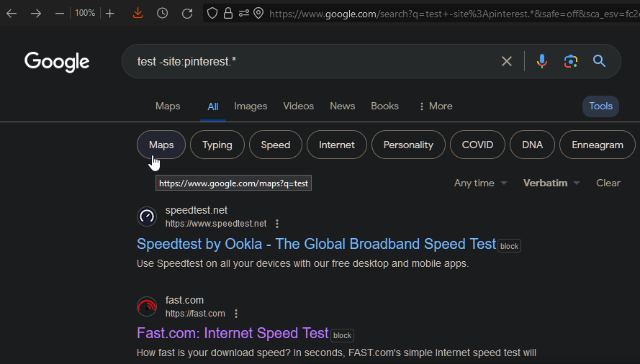
Task: Click the location pin icon in address bar
Action: click(258, 14)
